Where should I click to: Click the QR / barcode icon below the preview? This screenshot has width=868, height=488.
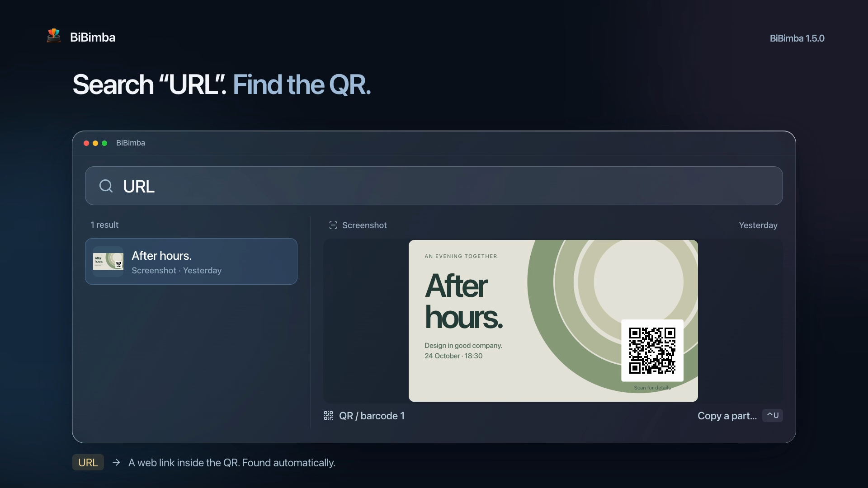point(328,416)
